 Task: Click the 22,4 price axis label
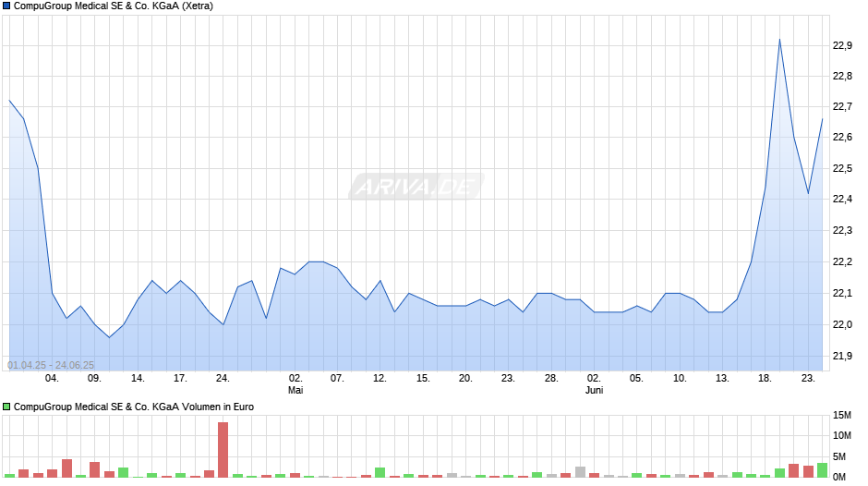point(842,199)
